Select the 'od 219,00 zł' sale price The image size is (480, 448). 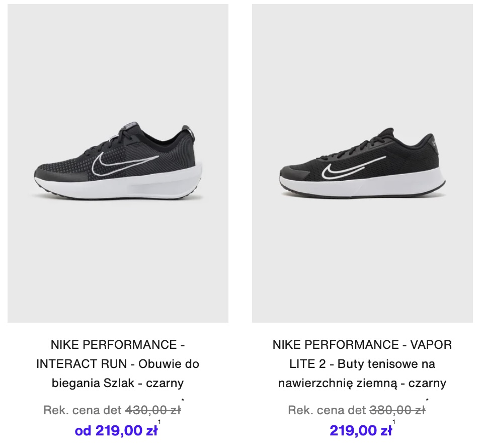(116, 430)
